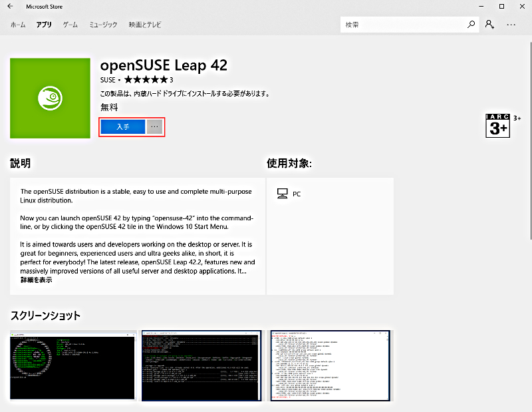Click the スクリーンショット heading
Image resolution: width=532 pixels, height=412 pixels.
(45, 315)
